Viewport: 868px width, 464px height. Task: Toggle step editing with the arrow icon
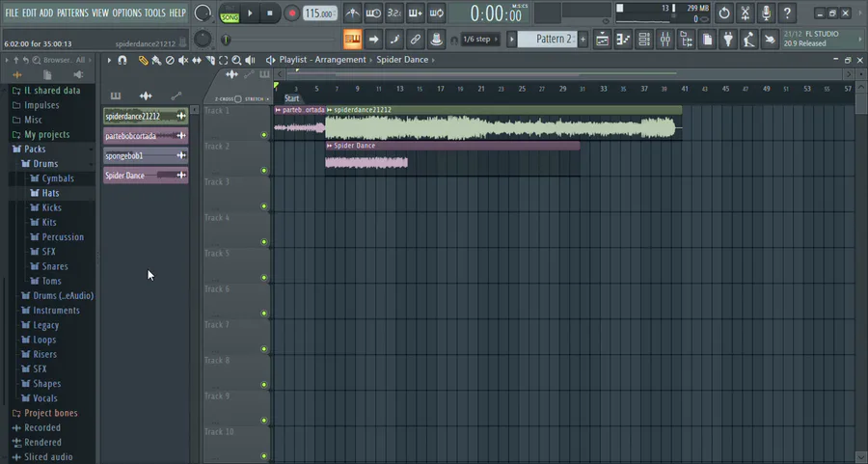tap(373, 40)
